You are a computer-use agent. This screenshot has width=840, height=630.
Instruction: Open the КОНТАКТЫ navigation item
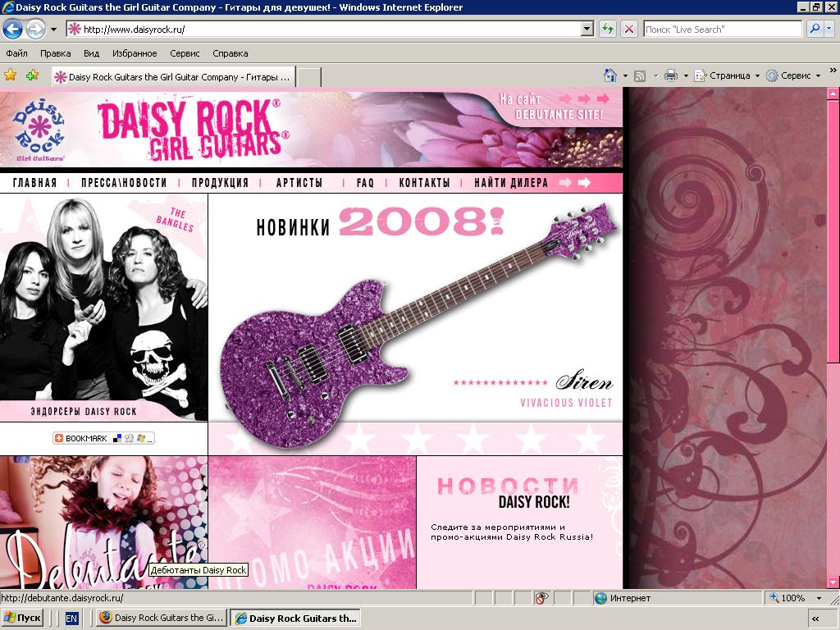click(424, 183)
